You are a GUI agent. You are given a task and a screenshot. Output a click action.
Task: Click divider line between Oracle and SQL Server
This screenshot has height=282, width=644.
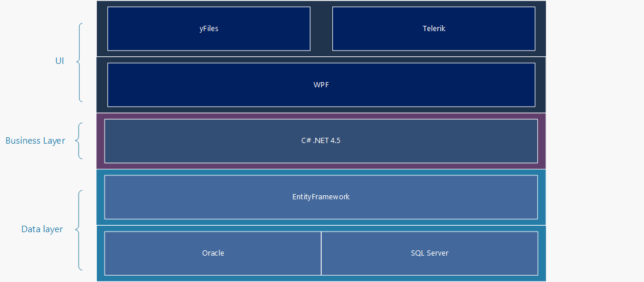[x=321, y=253]
